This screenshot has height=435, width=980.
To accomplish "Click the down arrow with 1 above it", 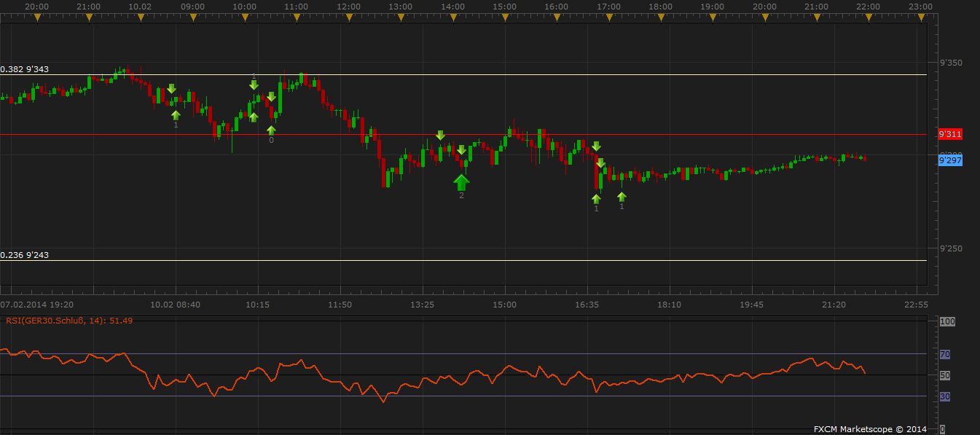I will click(254, 85).
